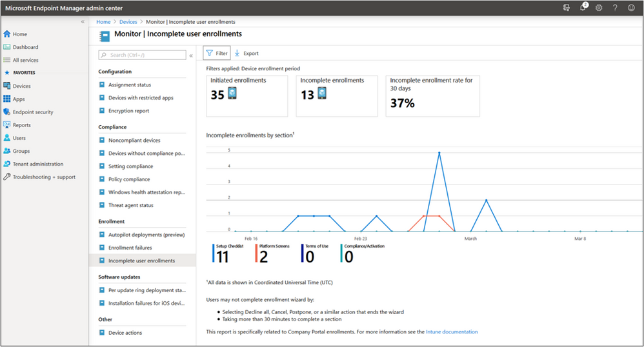Click the Incomplete enrollments value 13

tap(307, 95)
